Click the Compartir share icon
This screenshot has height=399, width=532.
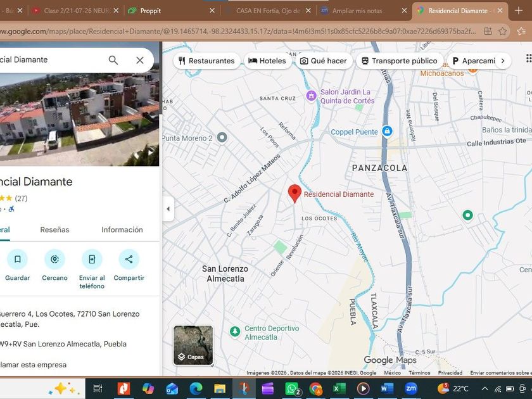[x=129, y=259]
